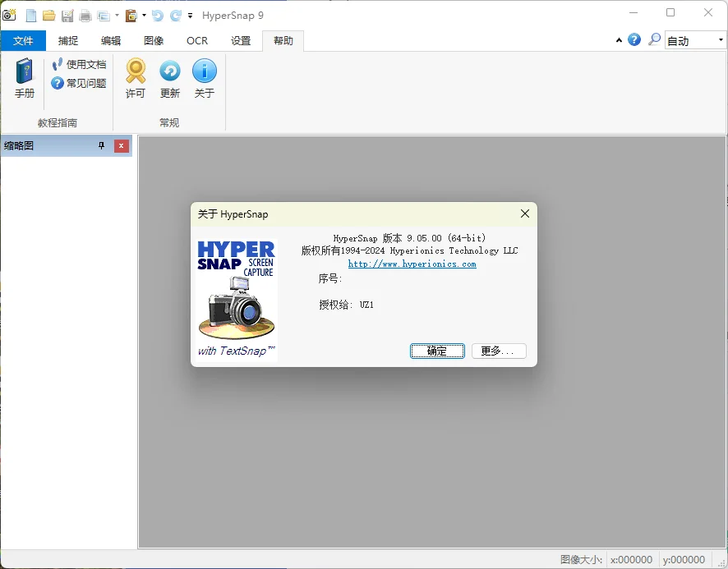Click the Save icon in quick access toolbar
This screenshot has width=728, height=569.
coord(68,15)
